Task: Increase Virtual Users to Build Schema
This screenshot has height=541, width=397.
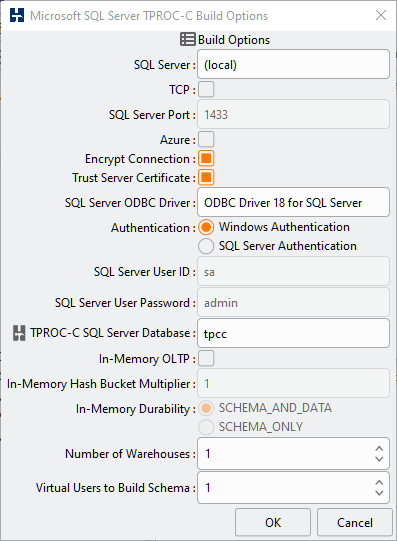Action: [x=379, y=482]
